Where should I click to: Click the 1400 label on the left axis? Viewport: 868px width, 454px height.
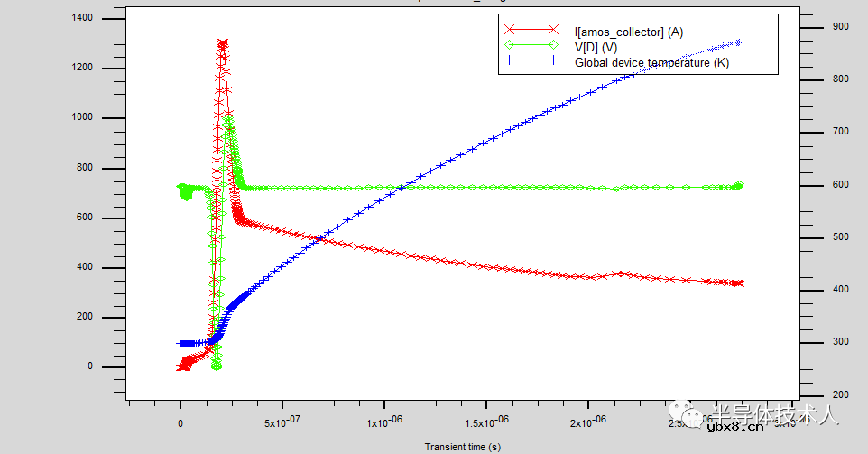92,19
